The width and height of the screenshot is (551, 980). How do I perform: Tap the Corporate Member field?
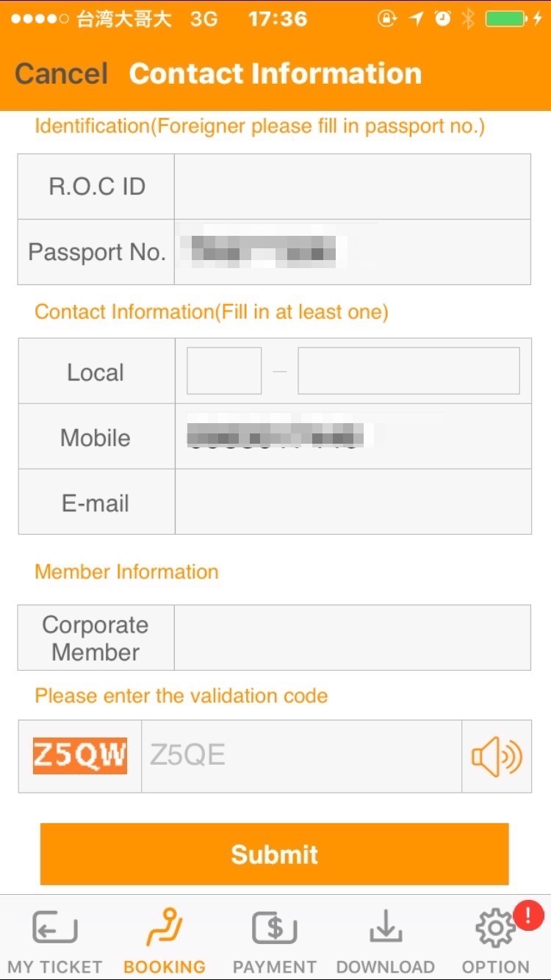click(x=352, y=638)
